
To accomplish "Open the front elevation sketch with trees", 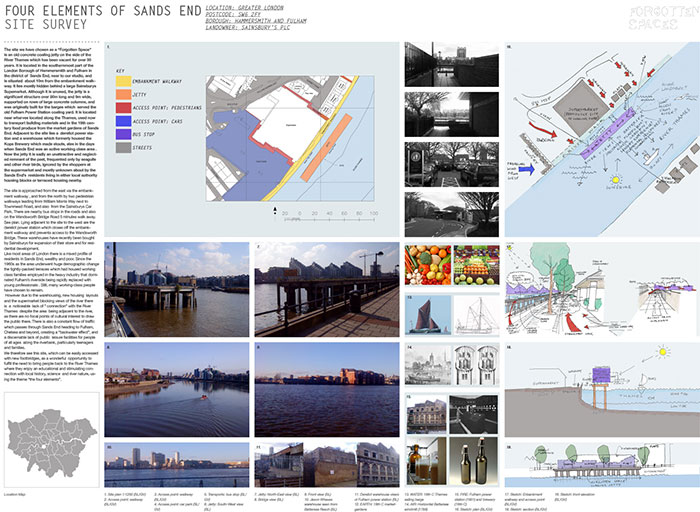I will click(602, 465).
